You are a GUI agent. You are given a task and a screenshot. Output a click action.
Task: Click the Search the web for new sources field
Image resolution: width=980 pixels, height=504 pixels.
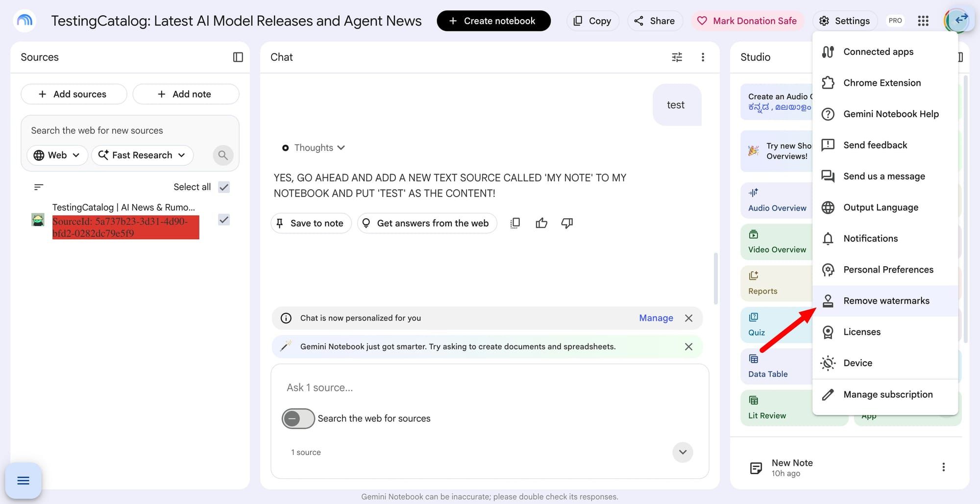tap(130, 130)
